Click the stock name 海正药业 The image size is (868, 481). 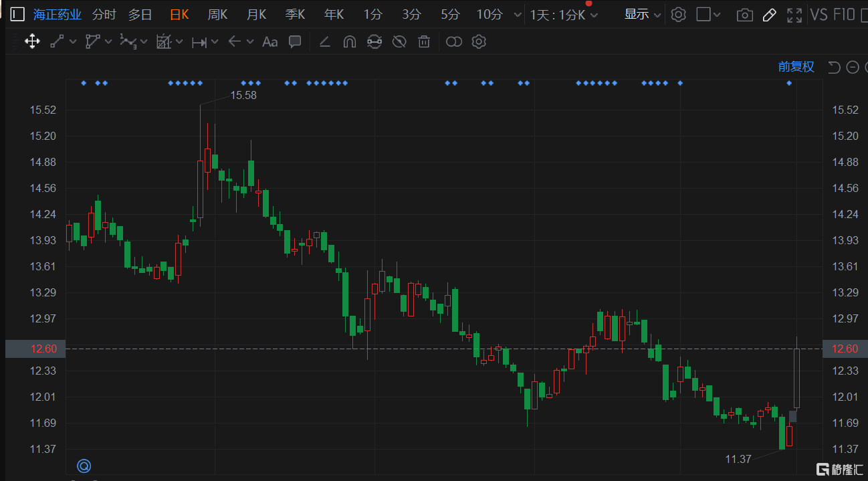(58, 15)
